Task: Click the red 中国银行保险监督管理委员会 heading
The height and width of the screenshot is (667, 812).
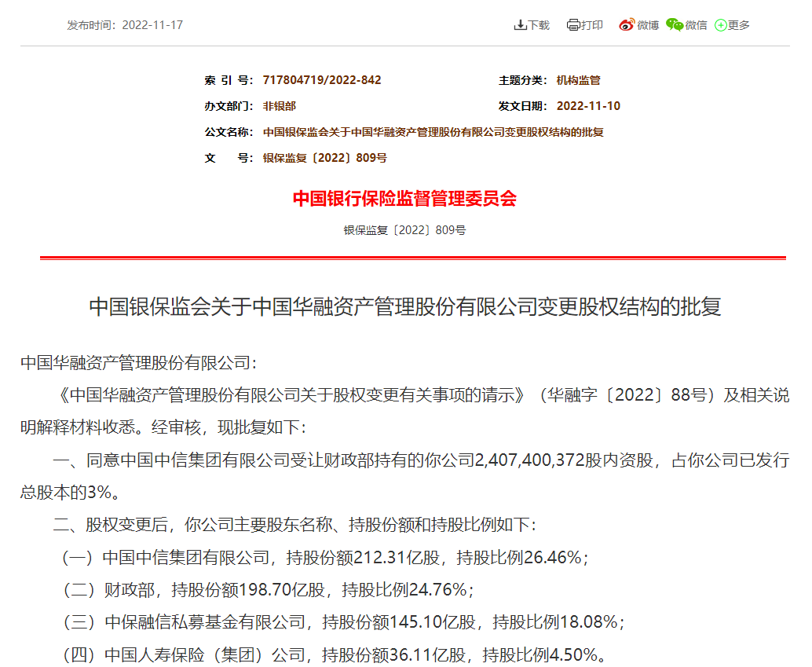Action: [405, 199]
